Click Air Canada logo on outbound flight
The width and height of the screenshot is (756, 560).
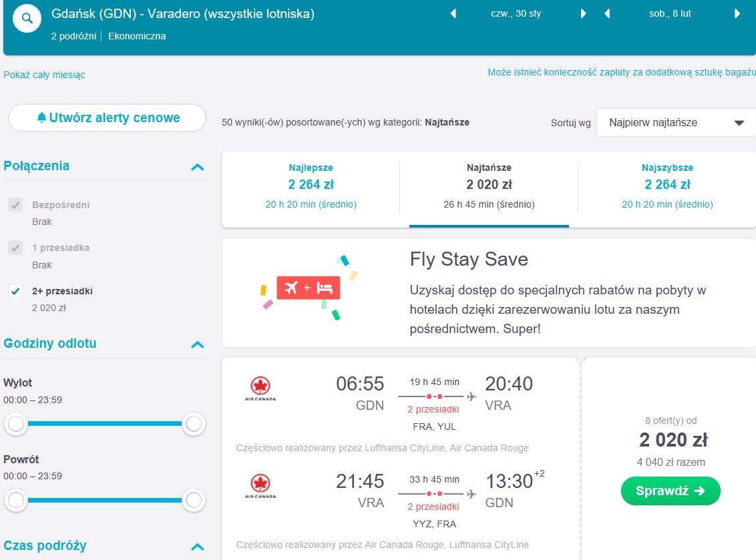(x=260, y=389)
